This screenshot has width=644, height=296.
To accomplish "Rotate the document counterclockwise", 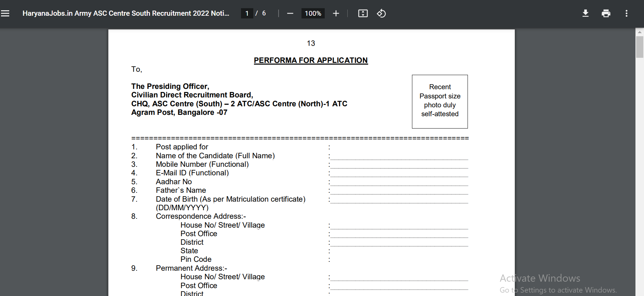I will [381, 13].
